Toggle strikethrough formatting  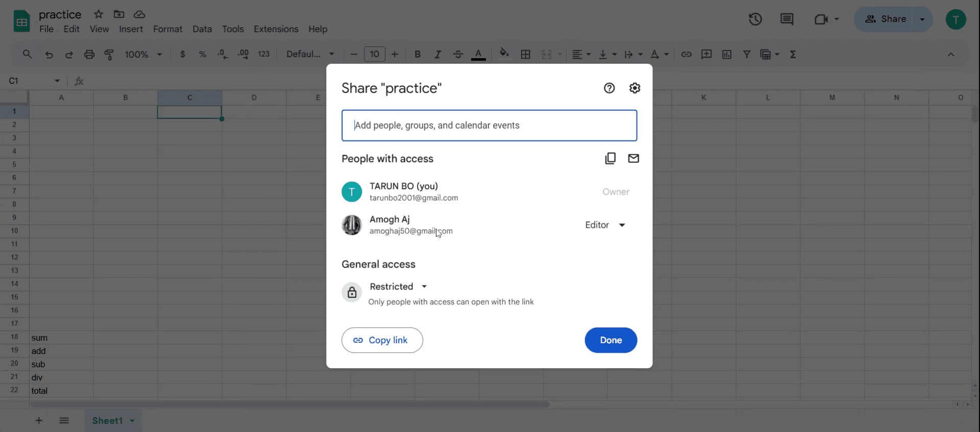[458, 54]
